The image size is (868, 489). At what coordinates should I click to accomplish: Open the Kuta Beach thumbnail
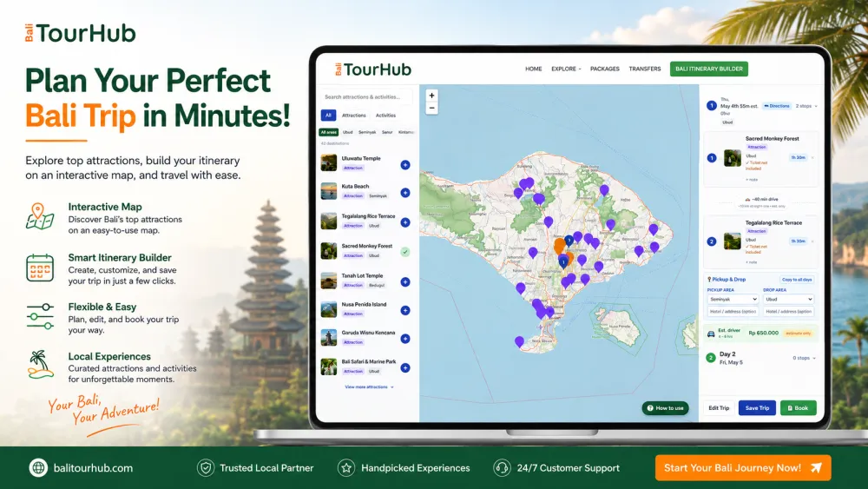click(329, 191)
